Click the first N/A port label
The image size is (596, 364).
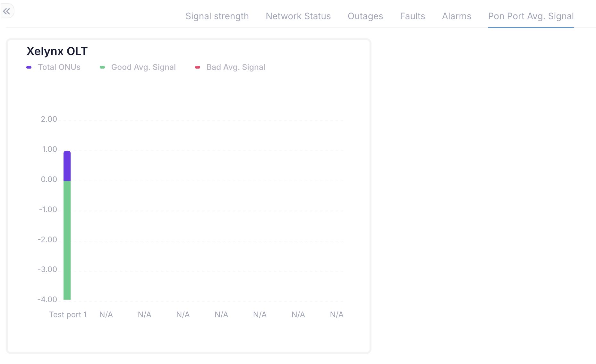[106, 315]
